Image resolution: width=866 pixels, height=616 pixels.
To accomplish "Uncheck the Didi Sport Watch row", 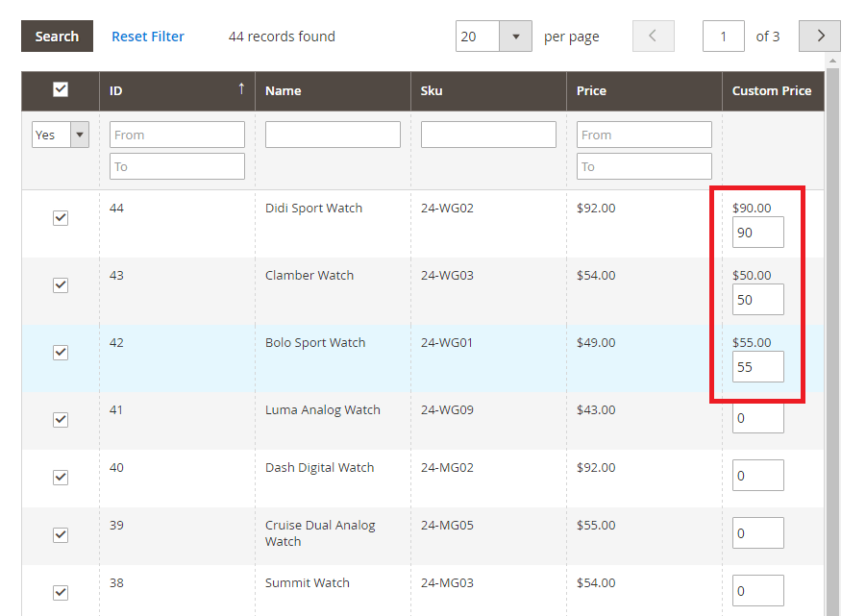I will tap(61, 218).
